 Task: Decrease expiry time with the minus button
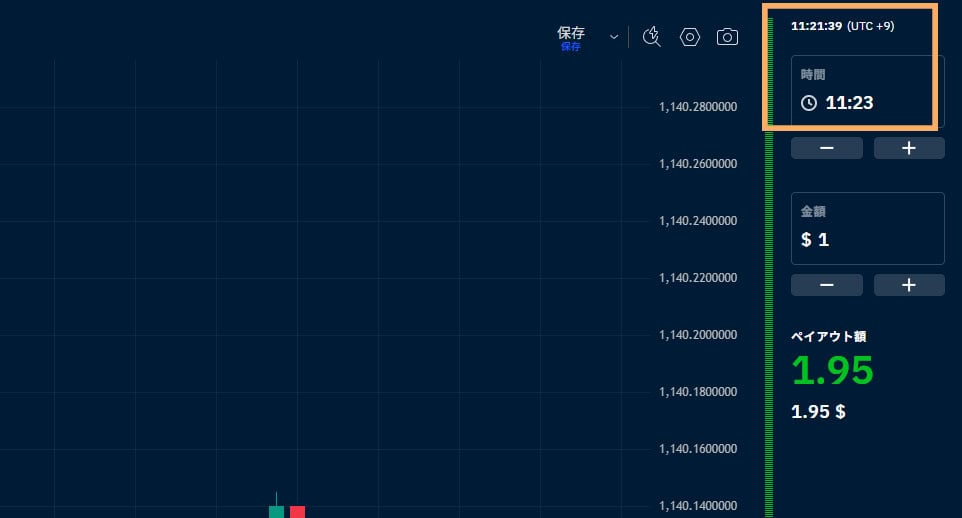pyautogui.click(x=827, y=148)
